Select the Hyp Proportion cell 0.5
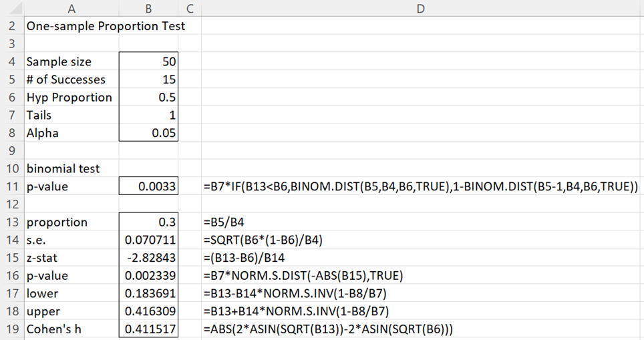This screenshot has width=644, height=340. point(149,97)
